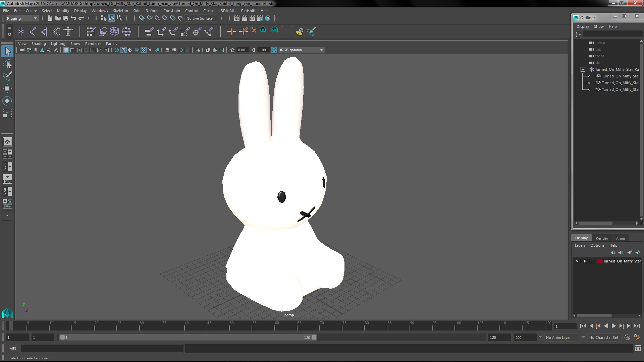Open the Skeleton menu

pyautogui.click(x=120, y=11)
